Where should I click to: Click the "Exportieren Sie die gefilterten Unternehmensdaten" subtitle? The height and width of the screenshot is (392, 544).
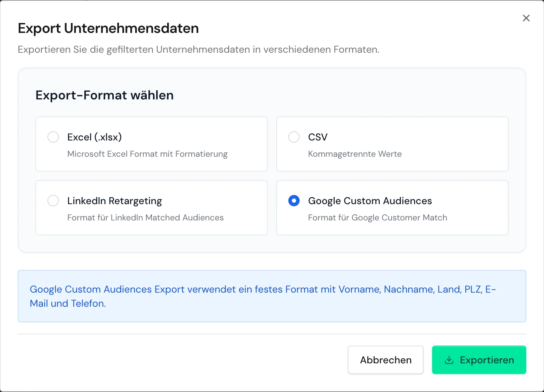[198, 50]
